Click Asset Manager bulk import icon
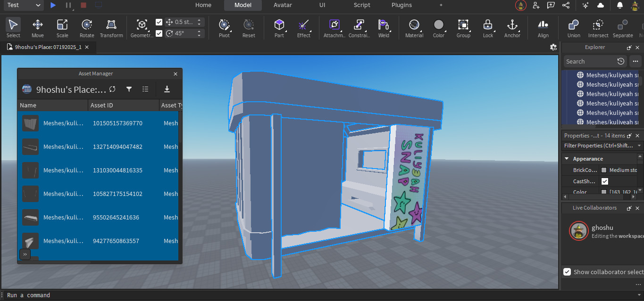 [x=167, y=89]
